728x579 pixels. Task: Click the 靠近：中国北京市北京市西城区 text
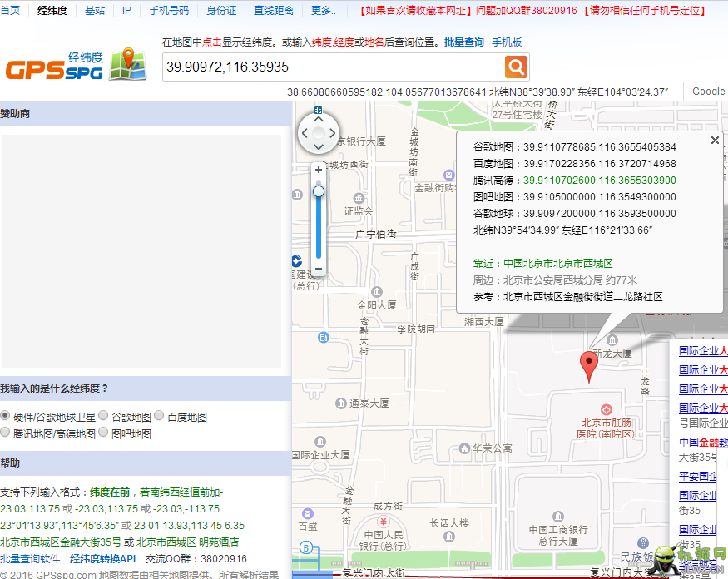[x=542, y=264]
